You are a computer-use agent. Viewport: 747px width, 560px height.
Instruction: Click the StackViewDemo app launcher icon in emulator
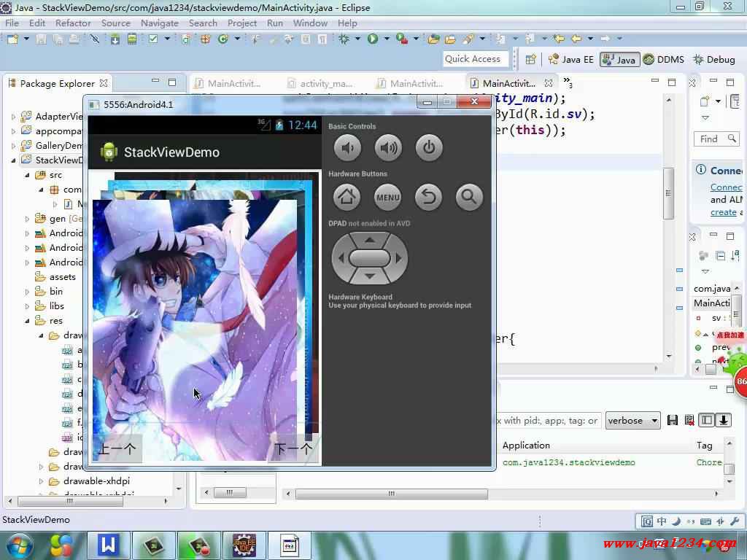pyautogui.click(x=109, y=152)
